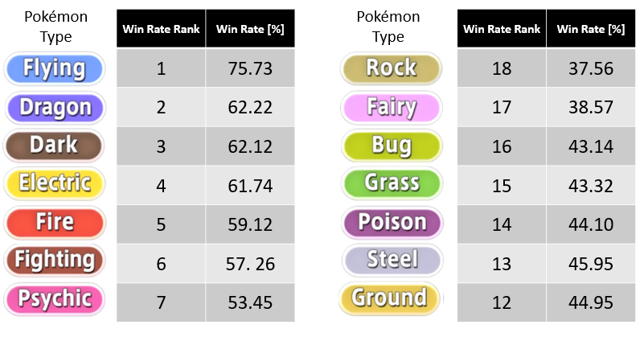Select the Fighting type badge
644x337 pixels.
pyautogui.click(x=54, y=260)
